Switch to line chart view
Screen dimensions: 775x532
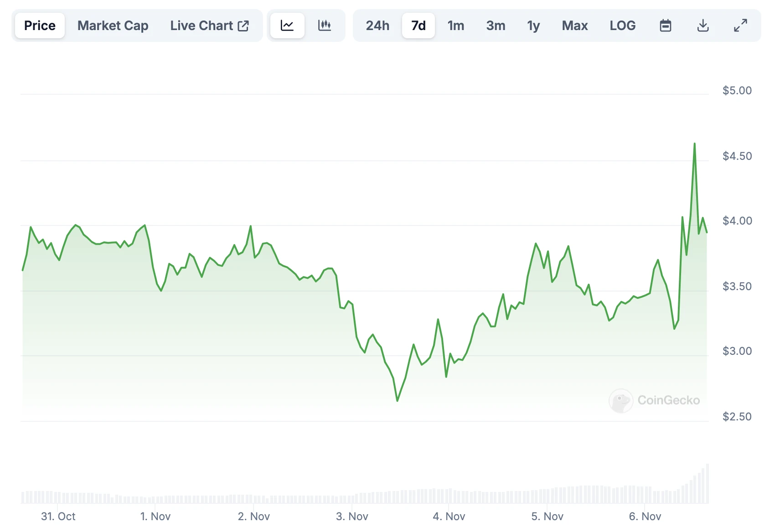tap(287, 26)
